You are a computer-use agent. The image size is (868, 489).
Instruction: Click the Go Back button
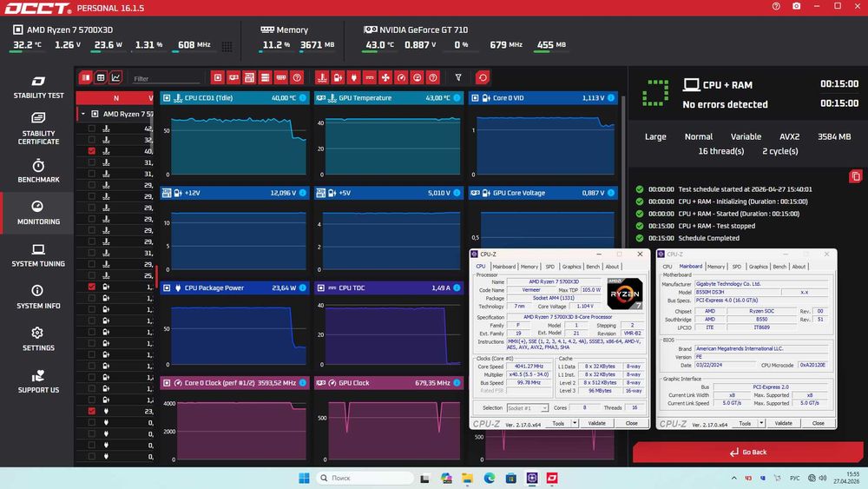748,452
